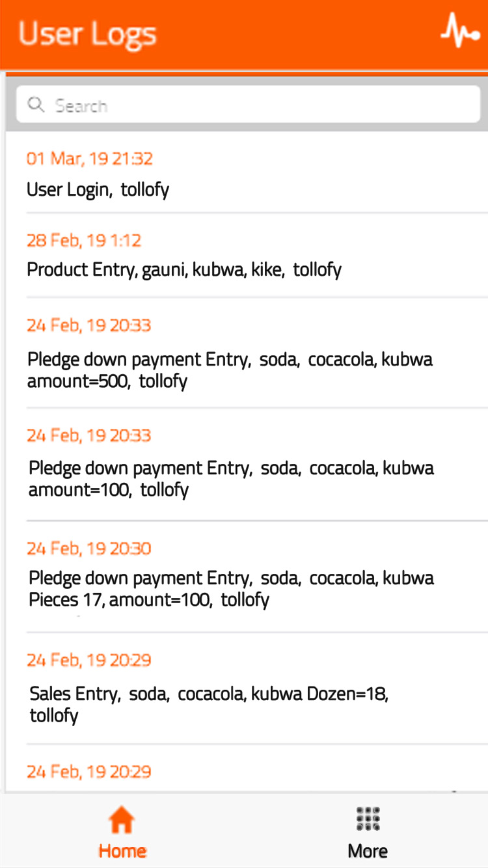
Task: Open the Sales Entry Dozen=18 log
Action: point(209,705)
